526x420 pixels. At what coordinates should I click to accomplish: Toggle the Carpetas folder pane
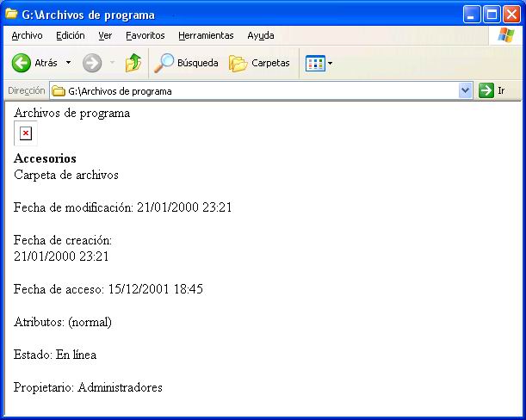259,63
